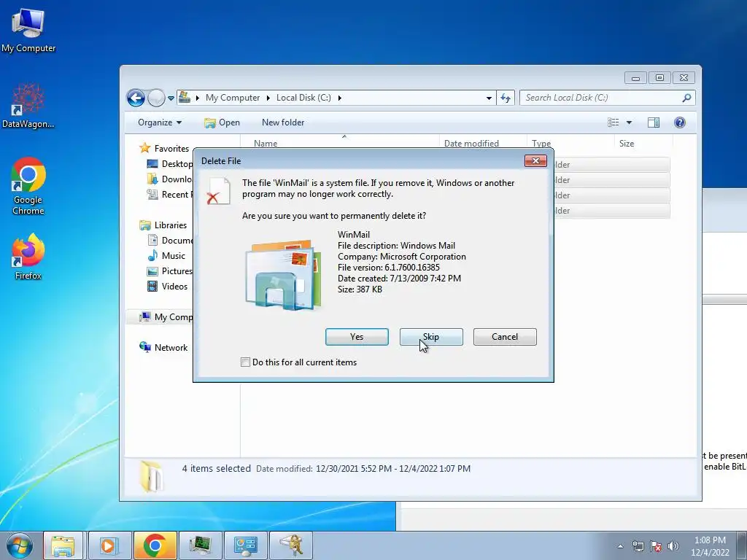The image size is (747, 560).
Task: Sort by the Type column header
Action: click(x=541, y=144)
